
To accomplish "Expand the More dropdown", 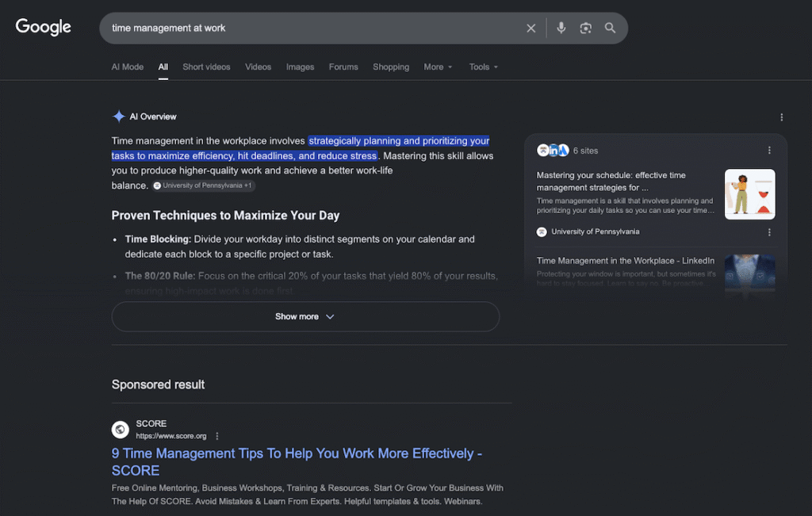I will pos(438,67).
